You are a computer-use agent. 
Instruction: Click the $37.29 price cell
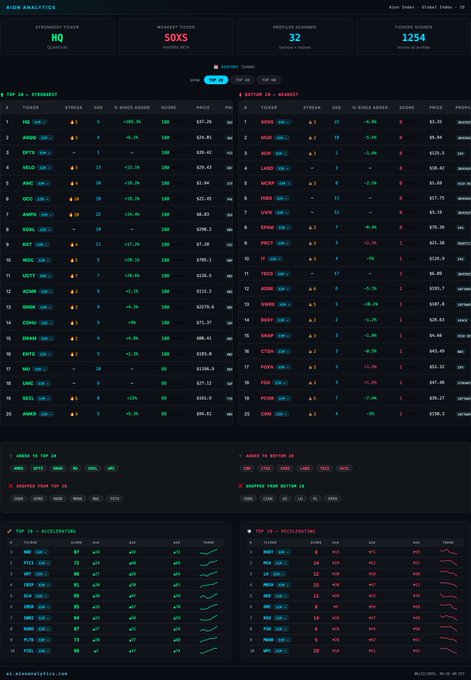point(204,122)
